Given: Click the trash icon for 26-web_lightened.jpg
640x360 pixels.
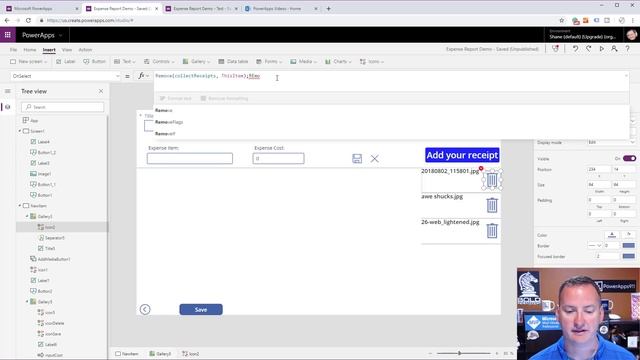Looking at the screenshot, I should [492, 231].
